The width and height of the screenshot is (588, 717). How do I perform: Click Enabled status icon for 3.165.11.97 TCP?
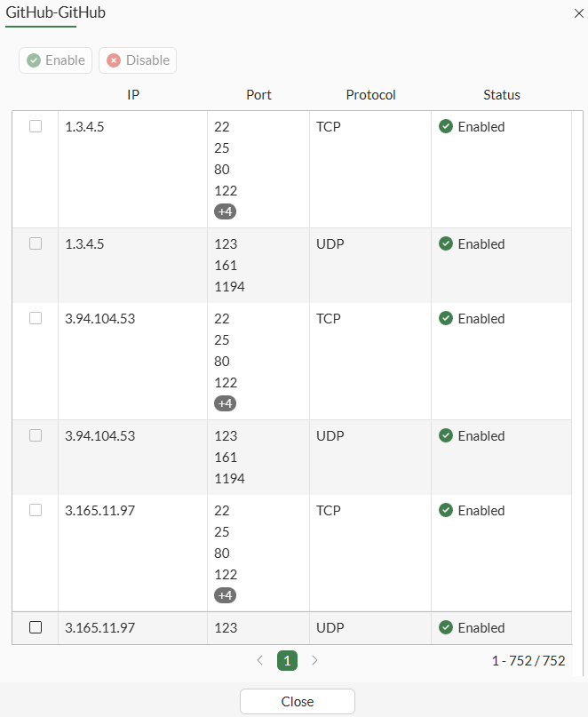[445, 510]
